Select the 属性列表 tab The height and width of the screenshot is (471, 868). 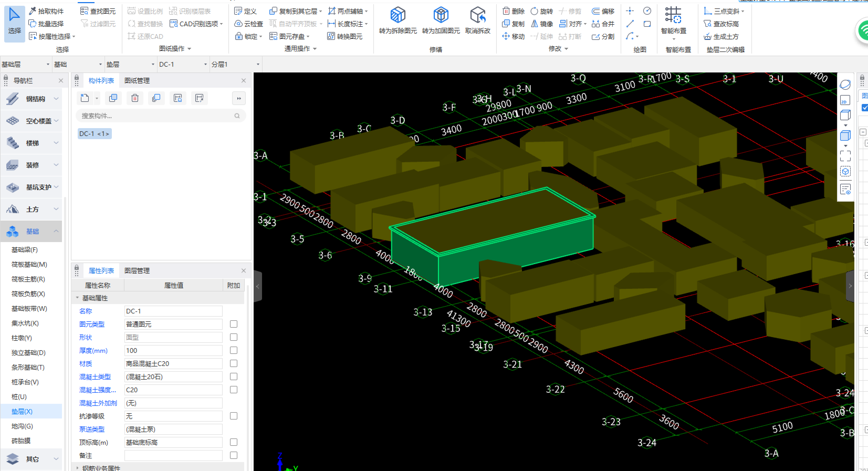click(101, 270)
